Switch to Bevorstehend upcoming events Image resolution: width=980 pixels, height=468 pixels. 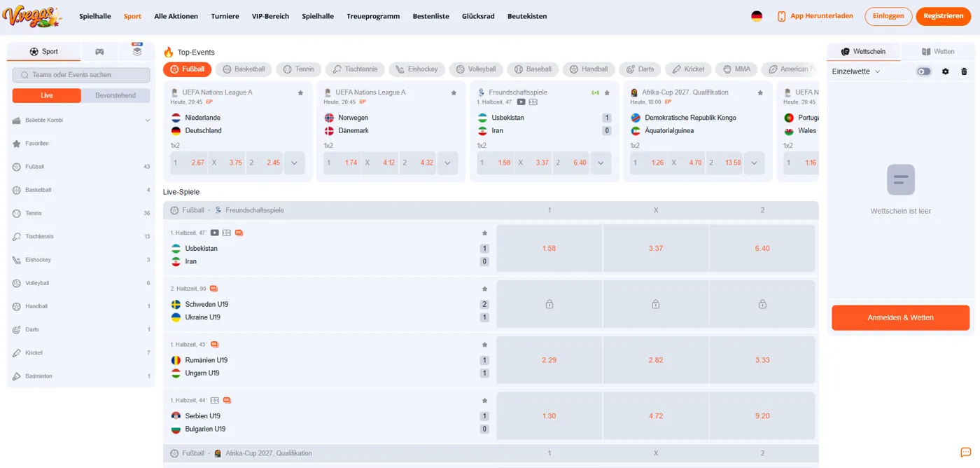tap(115, 95)
